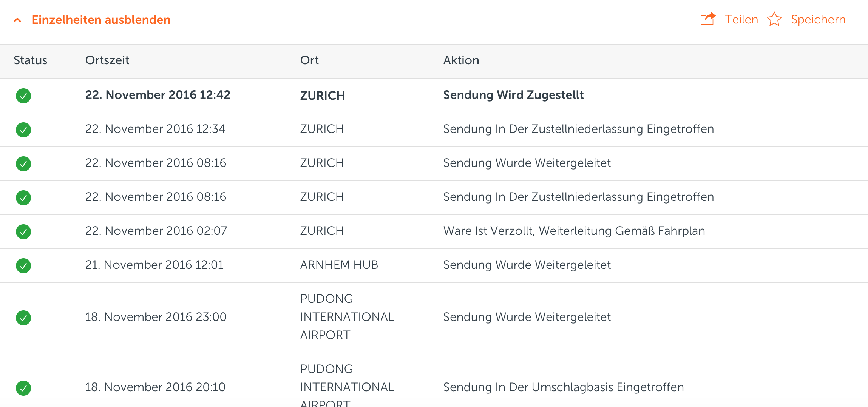Click green checkmark for 12:34 Zurich row
The image size is (868, 407).
tap(23, 130)
